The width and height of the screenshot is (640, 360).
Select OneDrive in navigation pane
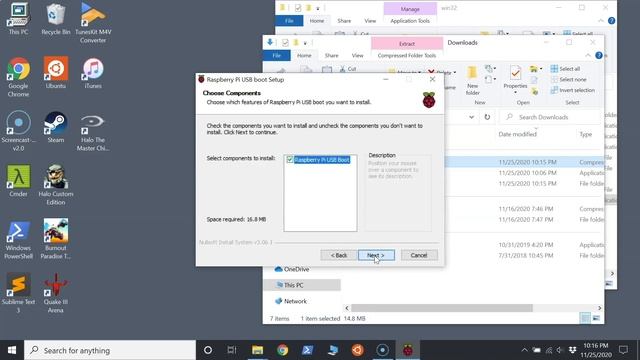291,269
